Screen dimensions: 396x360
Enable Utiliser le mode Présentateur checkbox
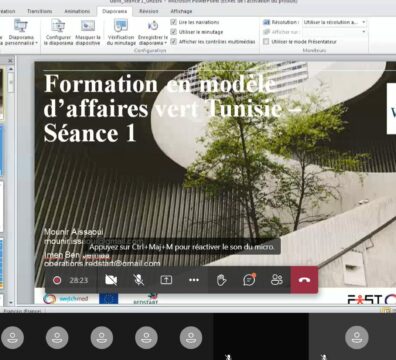(266, 42)
